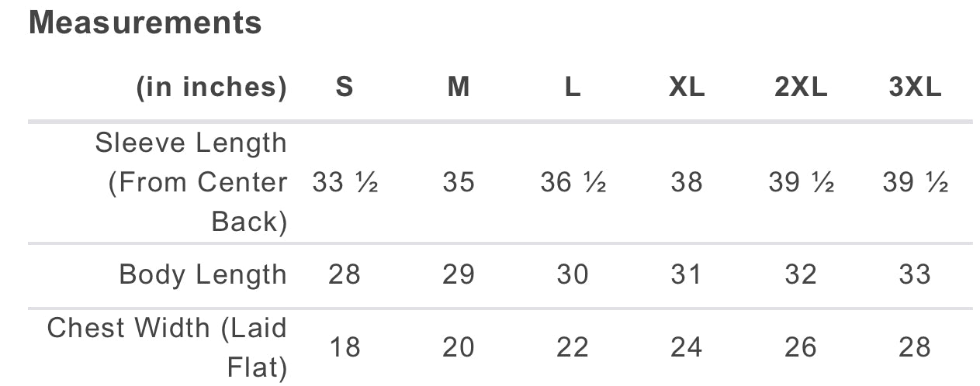Select the M size column header
Viewport: 980px width, 386px height.
459,88
